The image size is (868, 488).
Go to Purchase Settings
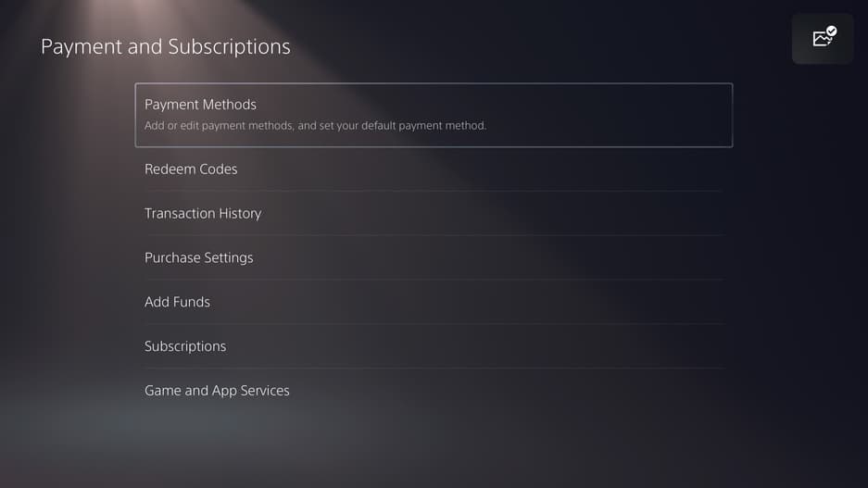[x=198, y=258]
